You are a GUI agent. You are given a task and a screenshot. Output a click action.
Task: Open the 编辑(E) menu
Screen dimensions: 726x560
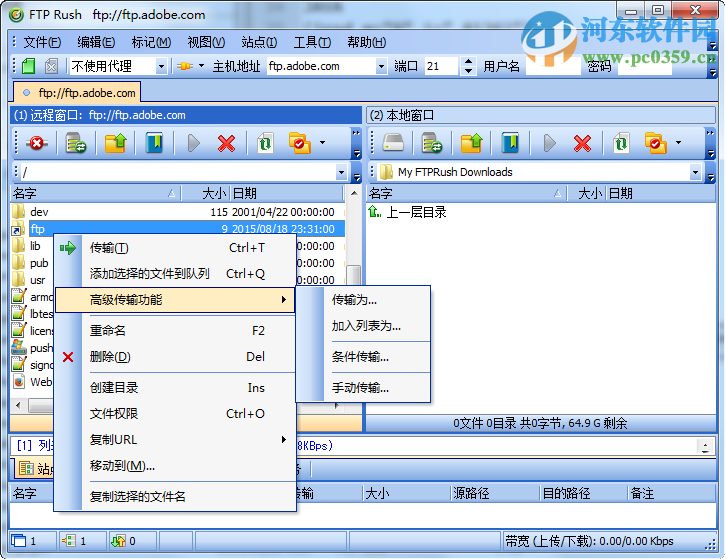point(96,42)
